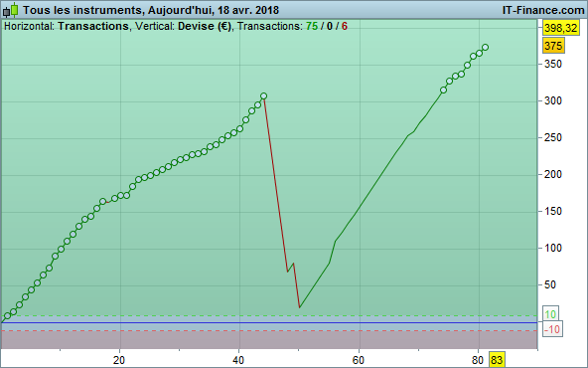Image resolution: width=588 pixels, height=368 pixels.
Task: Click the small local peak near 80 at transaction 49
Action: (294, 264)
